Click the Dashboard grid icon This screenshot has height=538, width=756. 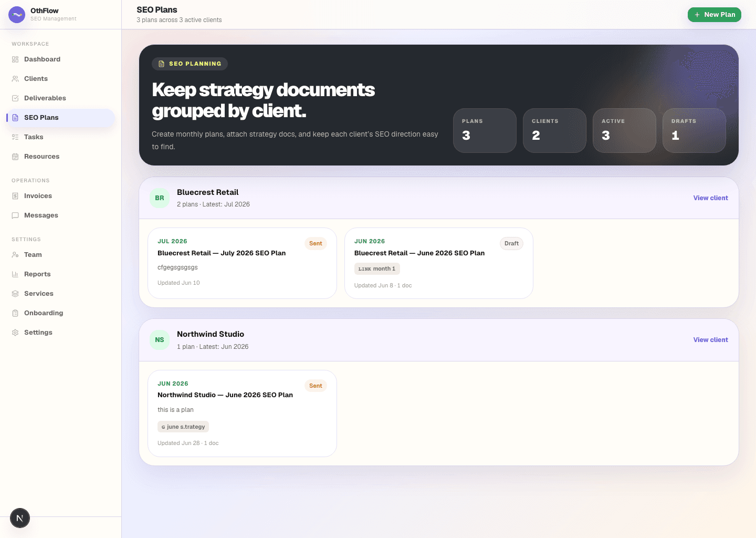coord(15,59)
